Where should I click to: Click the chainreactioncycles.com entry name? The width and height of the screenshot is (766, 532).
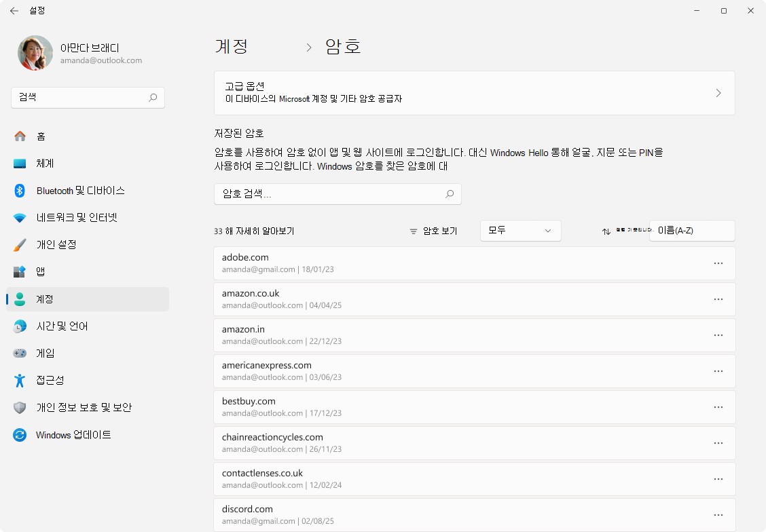pos(272,437)
